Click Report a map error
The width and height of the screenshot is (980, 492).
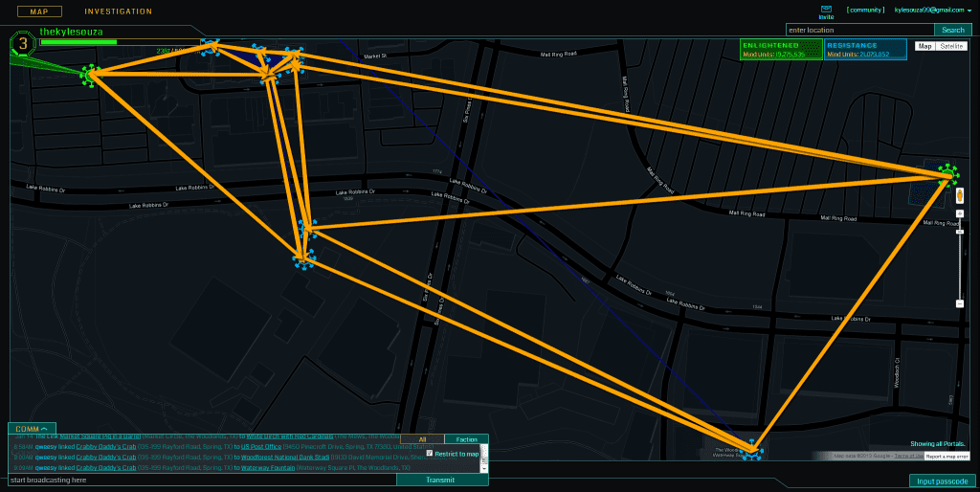947,457
